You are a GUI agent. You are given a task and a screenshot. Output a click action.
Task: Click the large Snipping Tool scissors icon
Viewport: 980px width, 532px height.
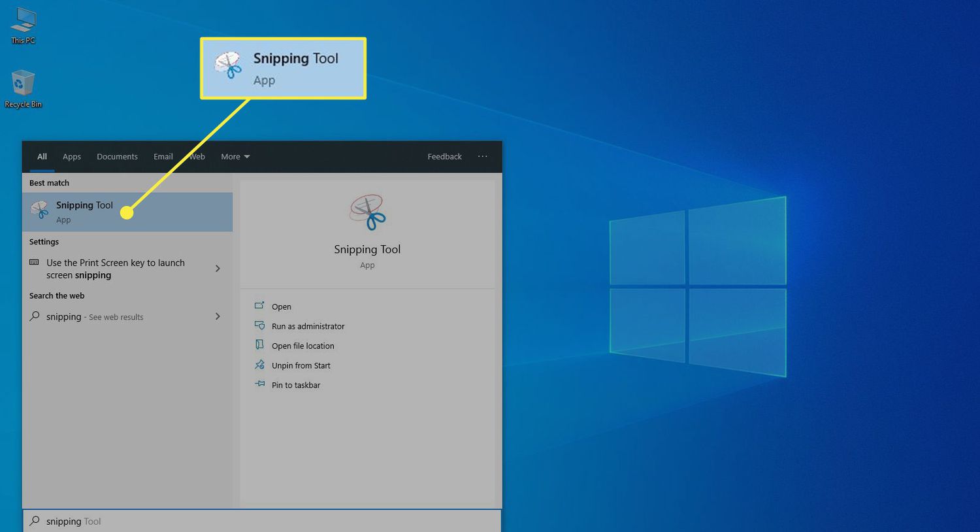(367, 212)
